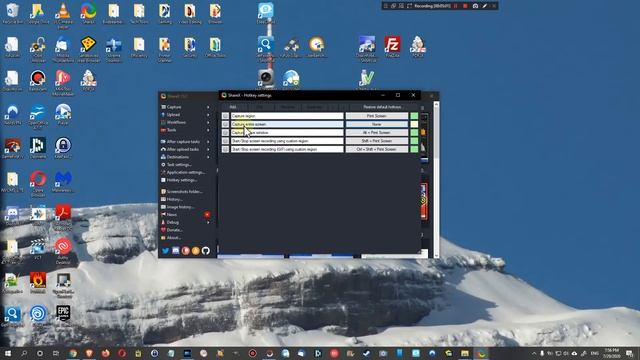Open Firefox from the taskbar
The width and height of the screenshot is (640, 360).
pyautogui.click(x=105, y=353)
